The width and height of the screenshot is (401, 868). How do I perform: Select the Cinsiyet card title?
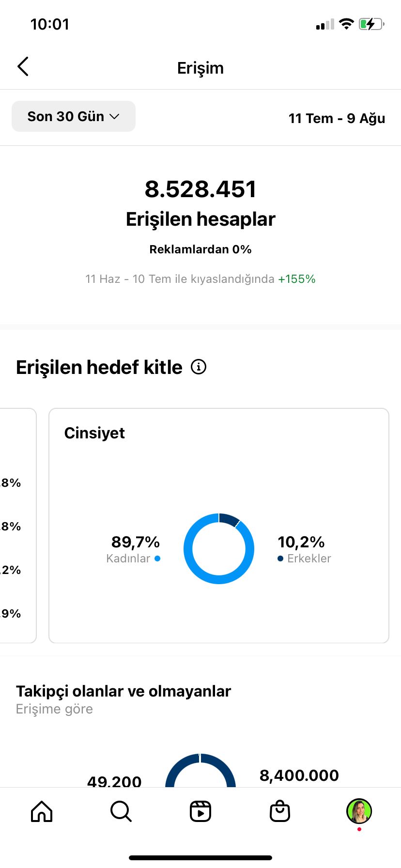pyautogui.click(x=94, y=433)
